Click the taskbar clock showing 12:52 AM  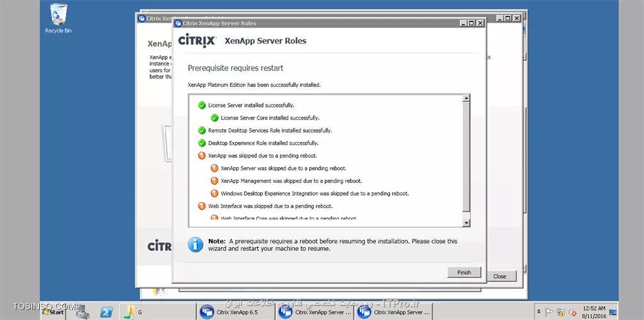coord(594,312)
